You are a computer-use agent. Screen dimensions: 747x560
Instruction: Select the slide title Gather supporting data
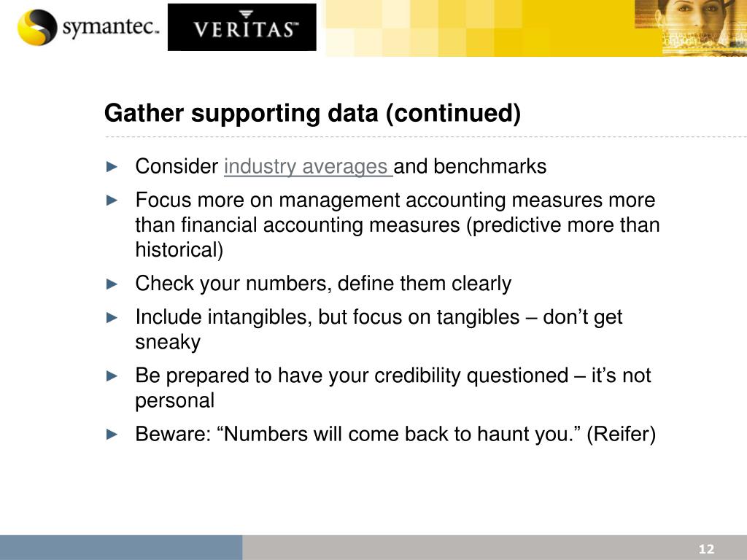pyautogui.click(x=312, y=113)
